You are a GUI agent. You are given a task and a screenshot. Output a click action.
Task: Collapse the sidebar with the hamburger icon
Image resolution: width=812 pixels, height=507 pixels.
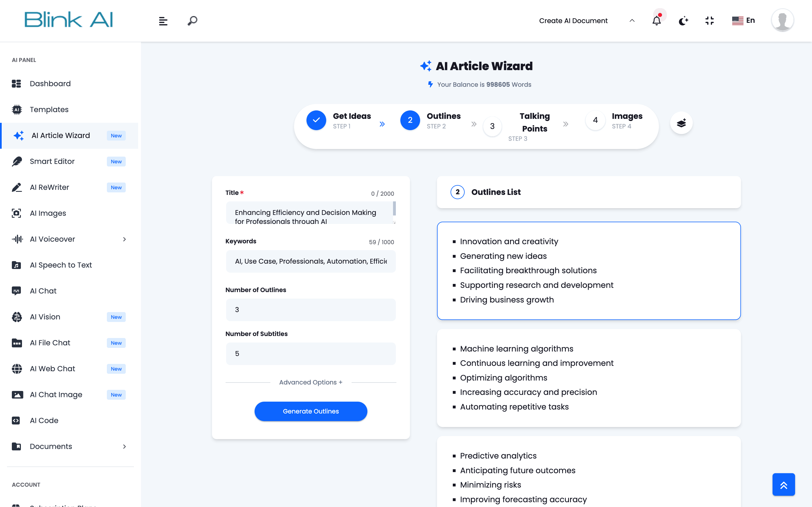pyautogui.click(x=163, y=21)
